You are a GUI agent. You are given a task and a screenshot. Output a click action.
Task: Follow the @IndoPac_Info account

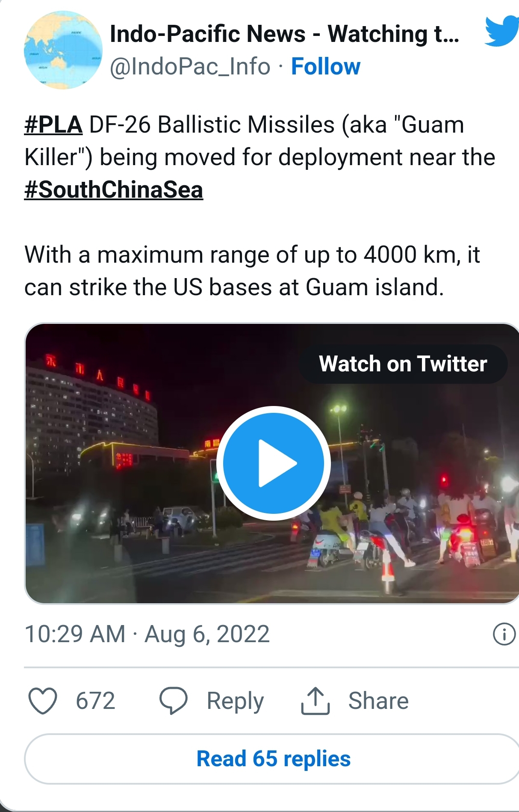tap(326, 67)
